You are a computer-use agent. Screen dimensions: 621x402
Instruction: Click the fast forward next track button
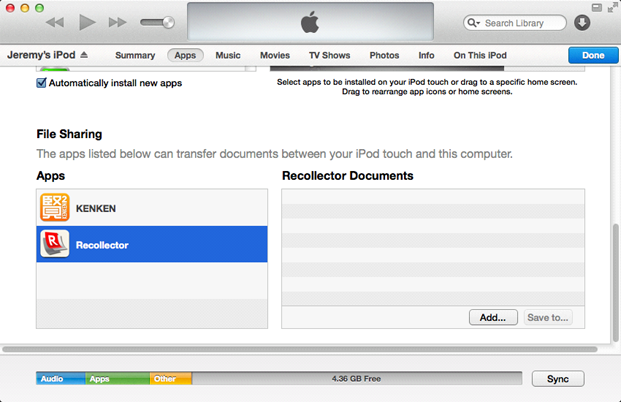pos(118,23)
